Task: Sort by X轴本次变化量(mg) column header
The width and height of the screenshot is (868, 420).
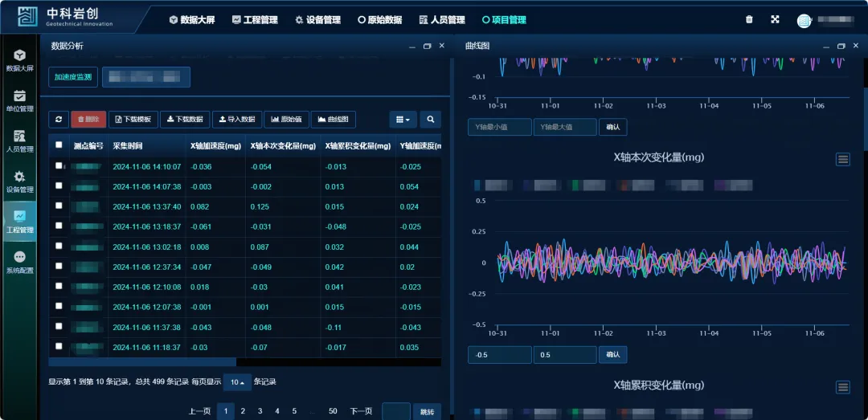Action: coord(283,146)
